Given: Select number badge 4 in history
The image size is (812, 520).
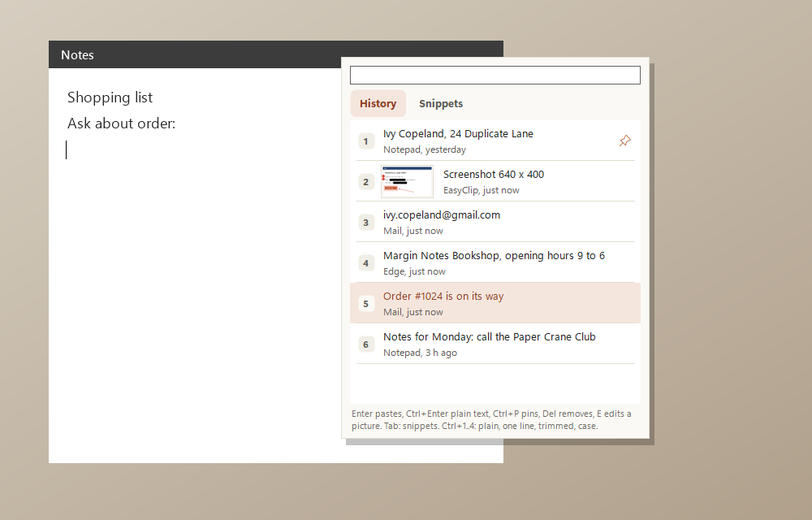Looking at the screenshot, I should click(x=366, y=263).
